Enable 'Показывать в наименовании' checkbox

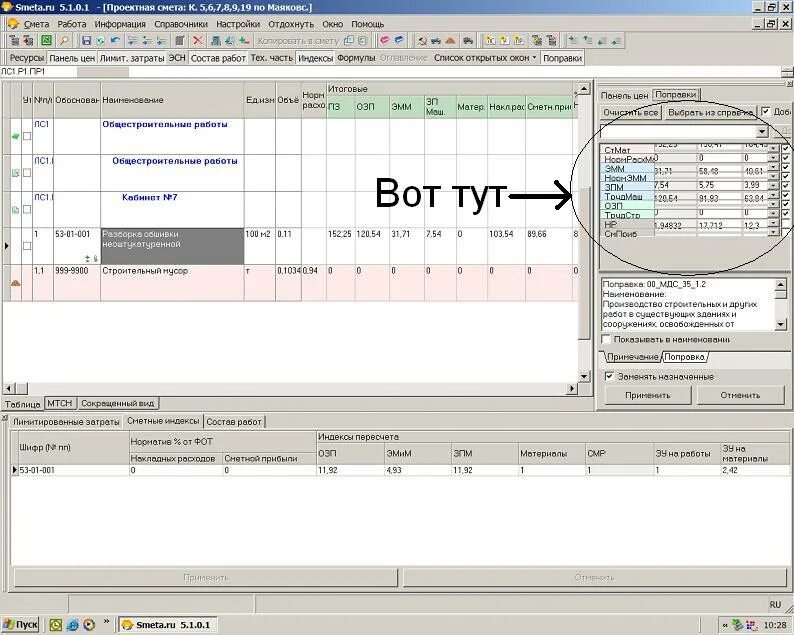(606, 339)
